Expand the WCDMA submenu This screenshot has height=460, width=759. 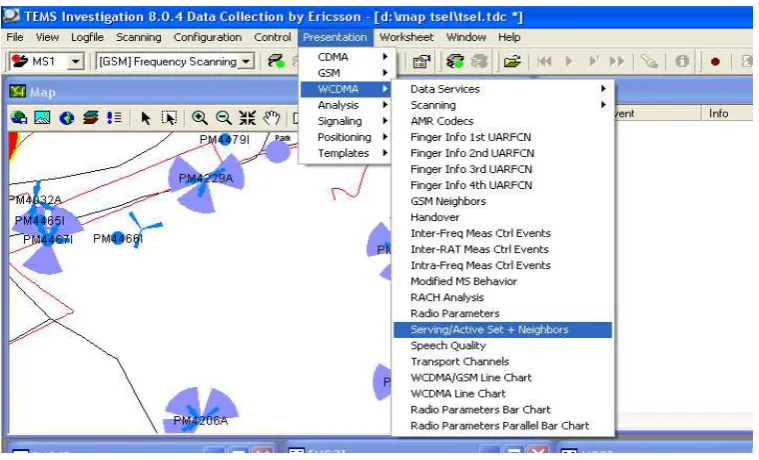[346, 89]
